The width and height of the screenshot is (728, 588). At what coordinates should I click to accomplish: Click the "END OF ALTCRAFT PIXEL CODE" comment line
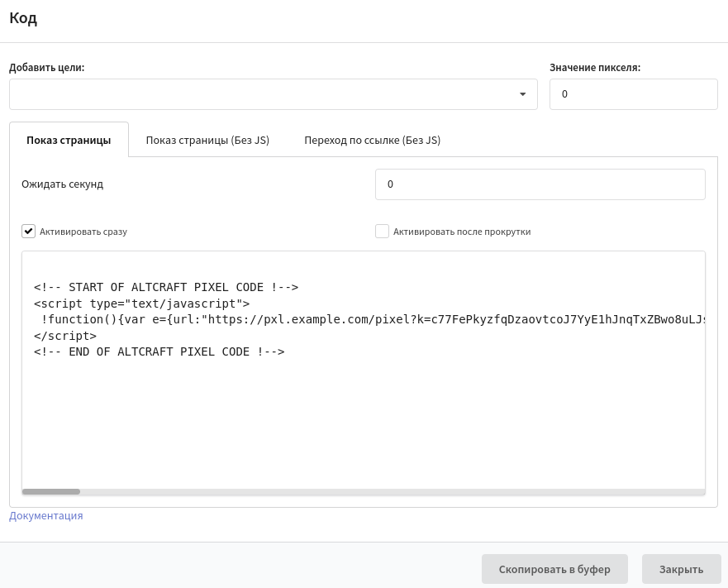(159, 351)
